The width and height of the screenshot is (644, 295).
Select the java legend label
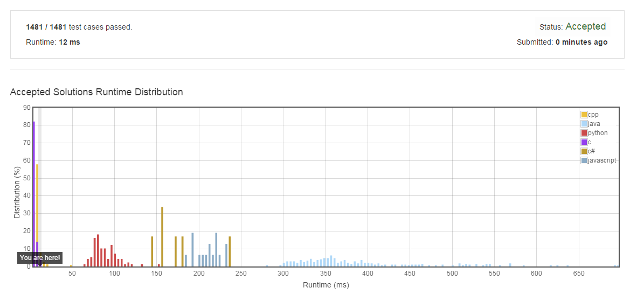pyautogui.click(x=593, y=124)
